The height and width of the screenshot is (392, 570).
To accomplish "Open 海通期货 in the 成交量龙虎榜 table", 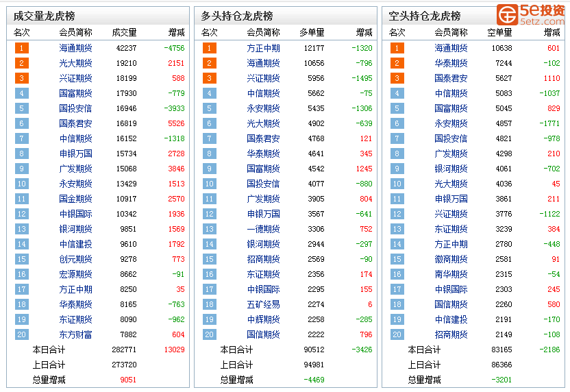I will tap(75, 48).
